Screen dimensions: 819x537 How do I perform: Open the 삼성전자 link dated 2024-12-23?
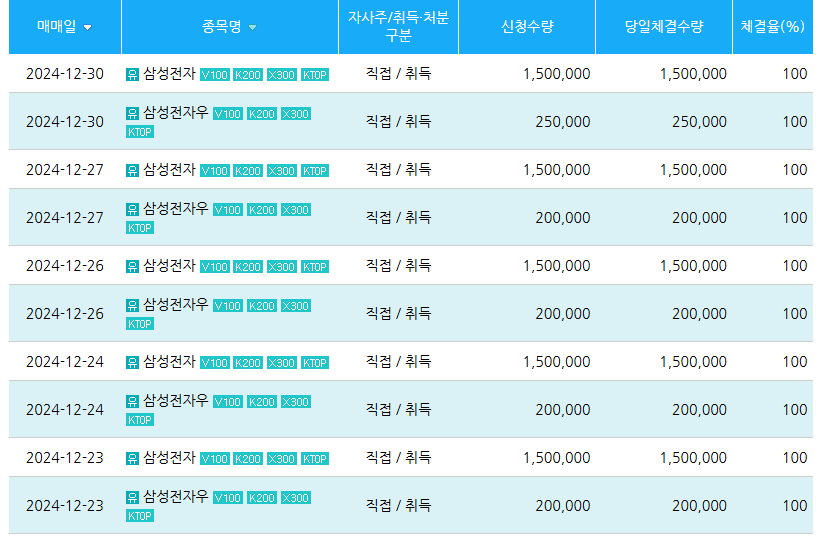[x=169, y=458]
